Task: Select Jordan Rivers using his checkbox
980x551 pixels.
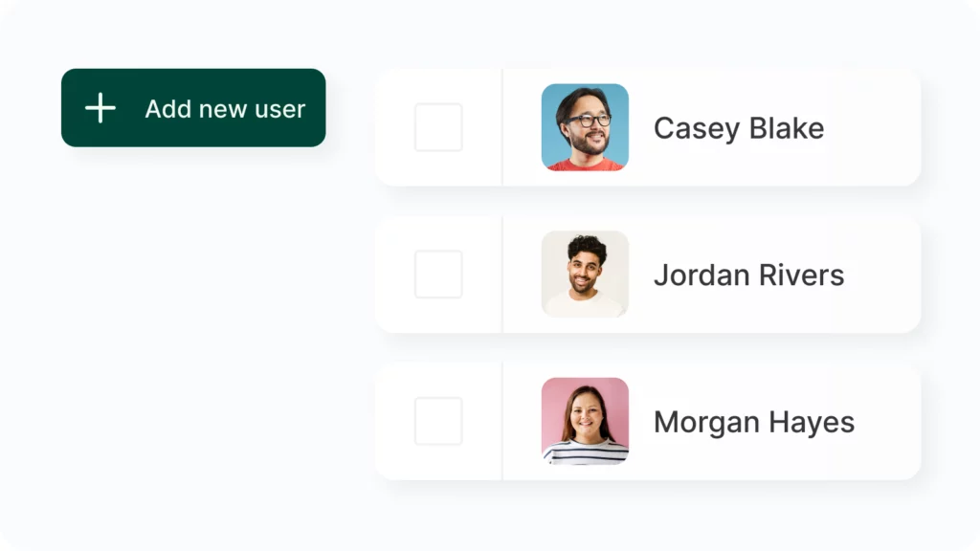Action: (x=438, y=275)
